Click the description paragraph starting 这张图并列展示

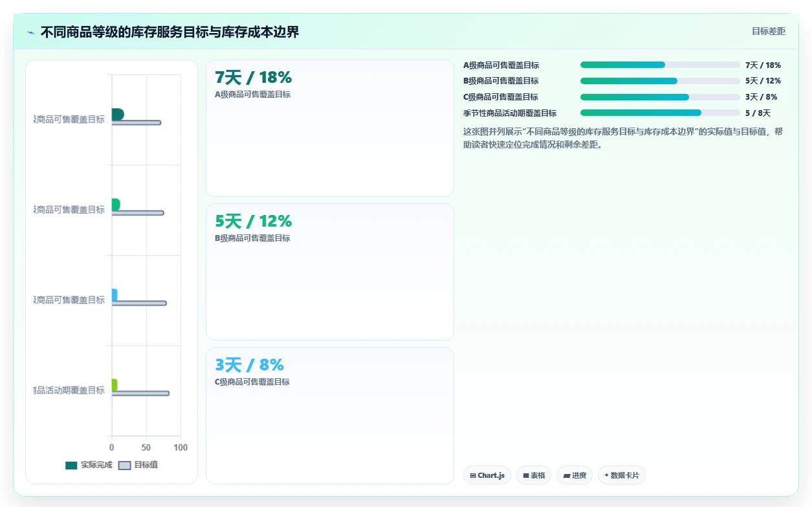pos(624,138)
